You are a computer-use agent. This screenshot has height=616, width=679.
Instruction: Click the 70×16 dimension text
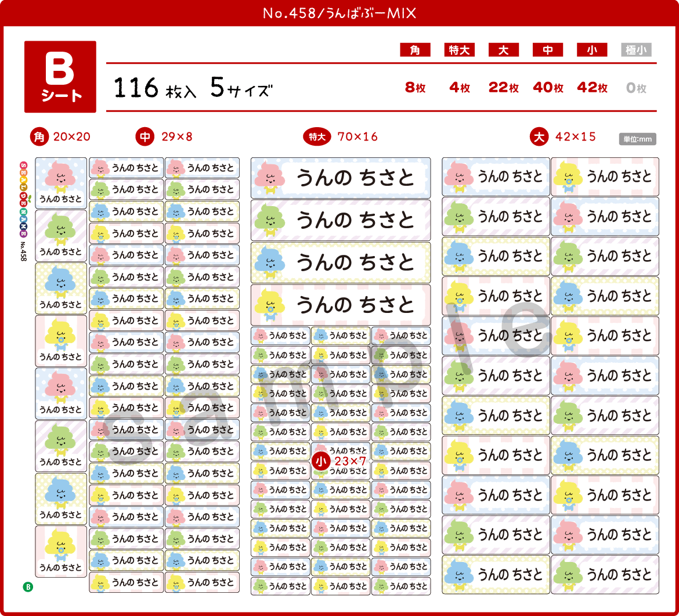pos(357,137)
